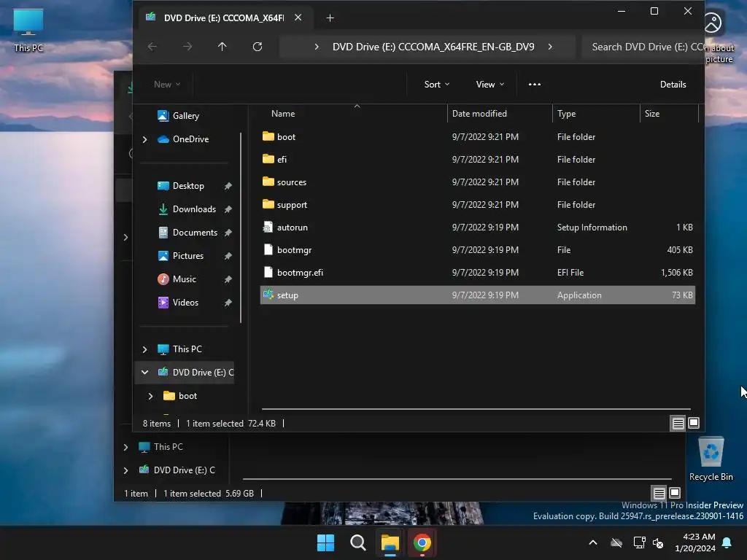Focus the Search DVD Drive box

point(643,47)
